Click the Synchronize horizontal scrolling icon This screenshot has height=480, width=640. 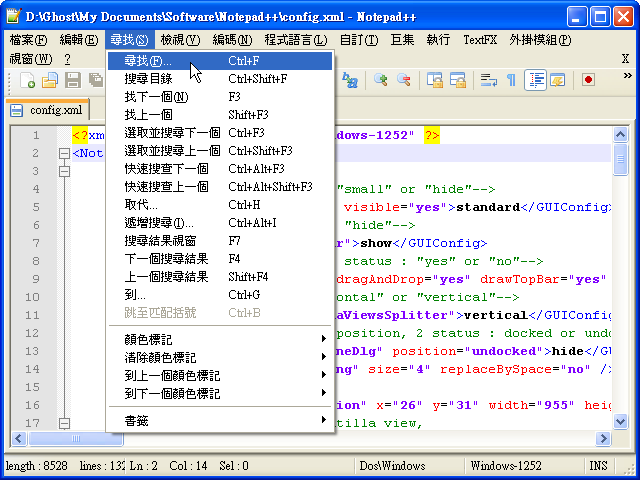pyautogui.click(x=458, y=80)
